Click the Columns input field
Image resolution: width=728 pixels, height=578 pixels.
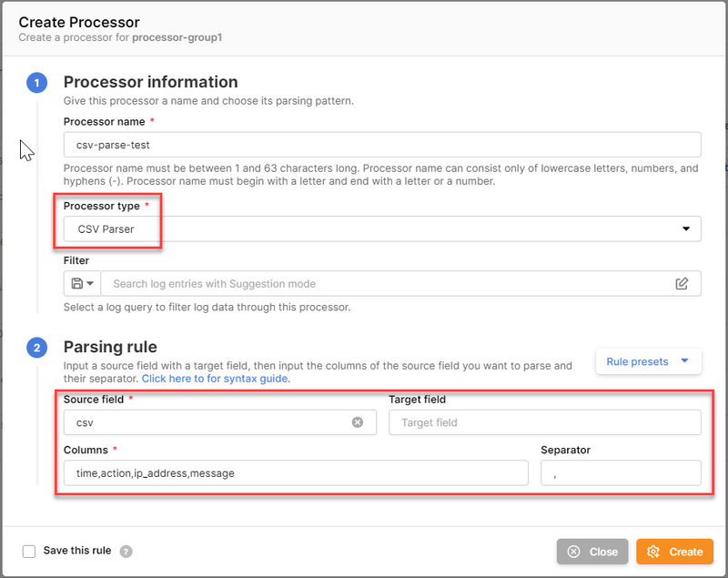[x=296, y=472]
